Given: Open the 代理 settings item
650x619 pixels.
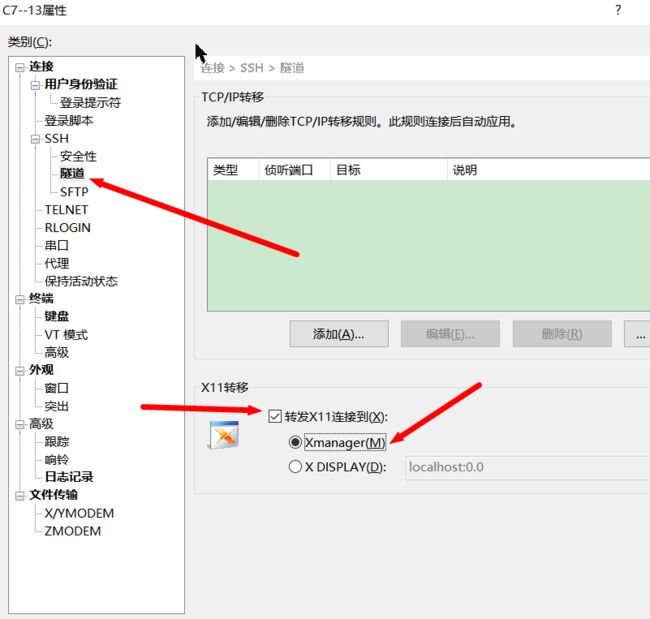Looking at the screenshot, I should pyautogui.click(x=56, y=263).
